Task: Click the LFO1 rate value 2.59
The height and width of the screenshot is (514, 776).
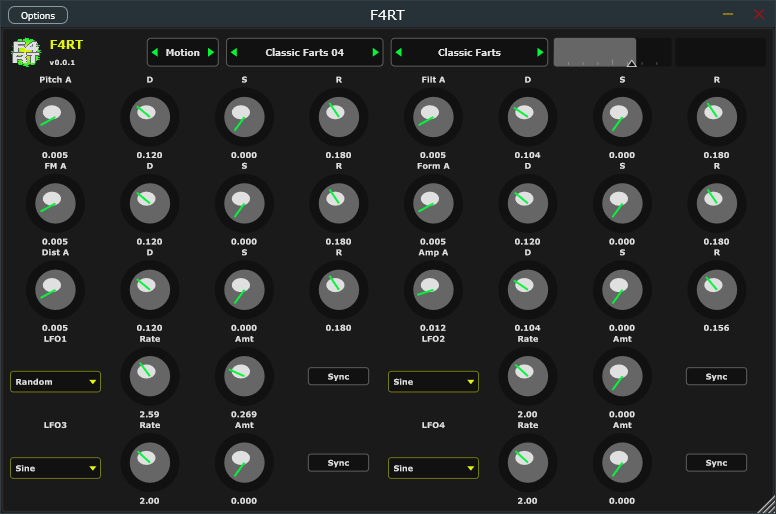Action: 149,415
